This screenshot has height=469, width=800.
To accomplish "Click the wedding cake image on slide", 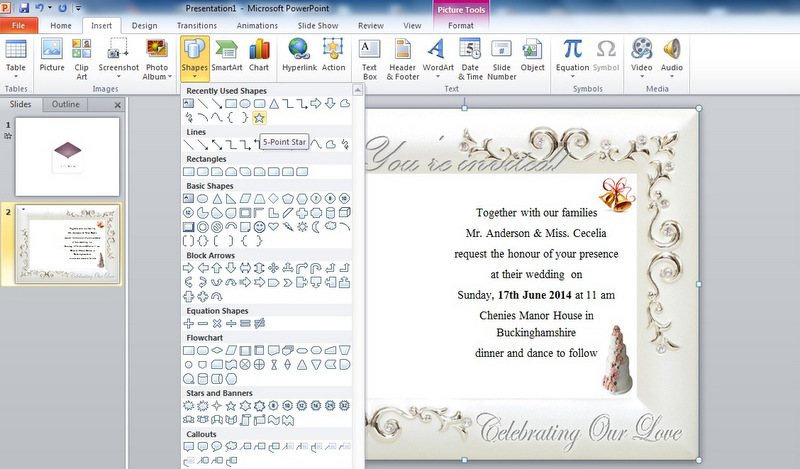I will (617, 360).
